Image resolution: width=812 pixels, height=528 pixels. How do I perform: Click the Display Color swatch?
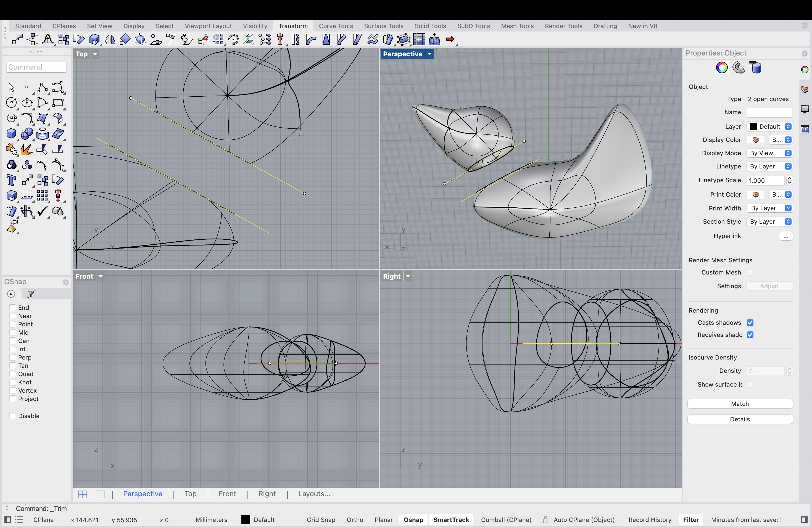tap(756, 140)
